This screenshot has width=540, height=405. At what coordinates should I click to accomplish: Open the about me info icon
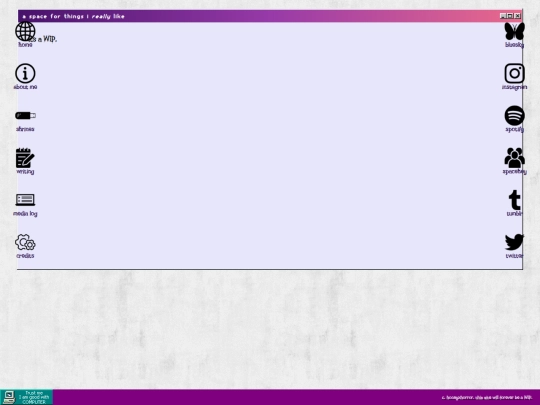click(x=25, y=73)
